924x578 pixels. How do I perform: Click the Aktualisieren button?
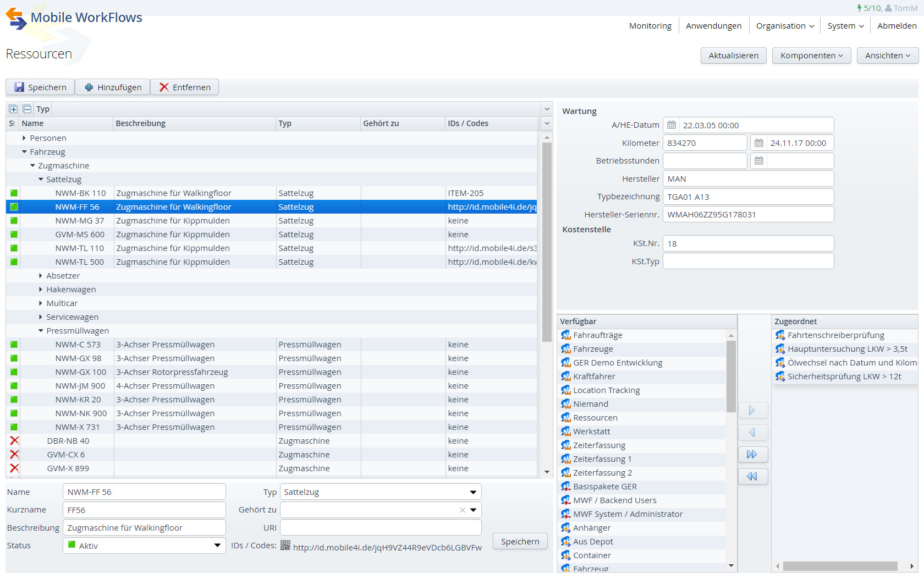[x=733, y=56]
